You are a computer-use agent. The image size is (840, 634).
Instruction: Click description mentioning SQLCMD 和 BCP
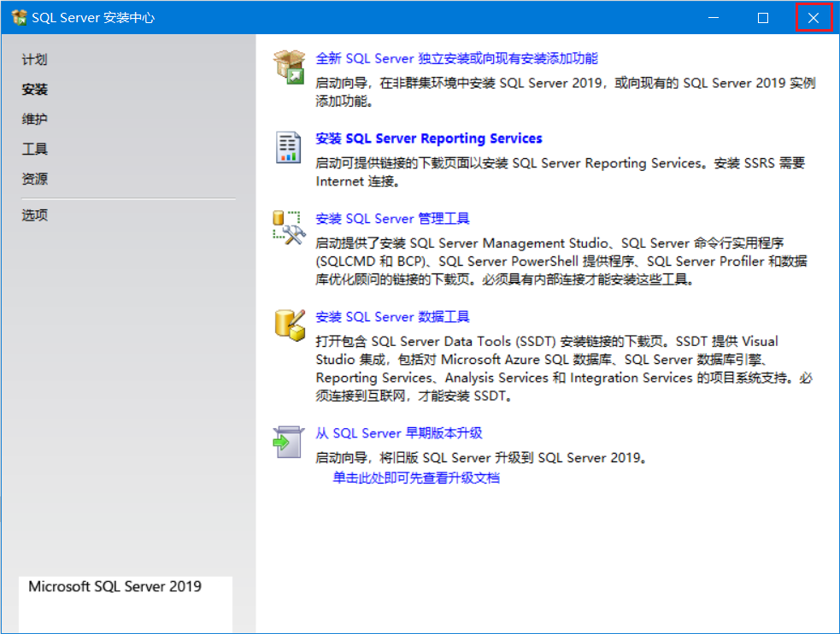coord(561,261)
